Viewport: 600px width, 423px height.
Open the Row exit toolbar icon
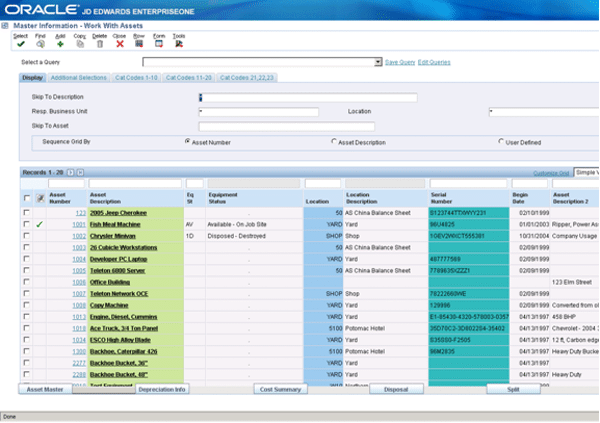pos(140,44)
